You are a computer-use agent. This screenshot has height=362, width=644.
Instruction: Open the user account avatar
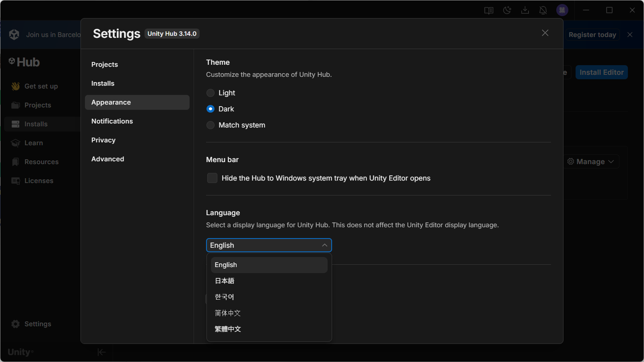(562, 10)
